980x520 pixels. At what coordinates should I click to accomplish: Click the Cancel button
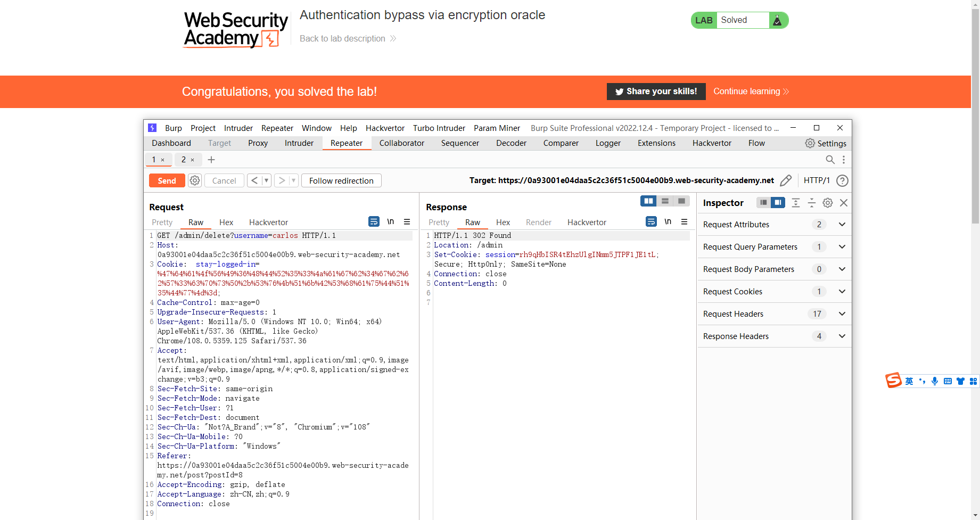224,180
